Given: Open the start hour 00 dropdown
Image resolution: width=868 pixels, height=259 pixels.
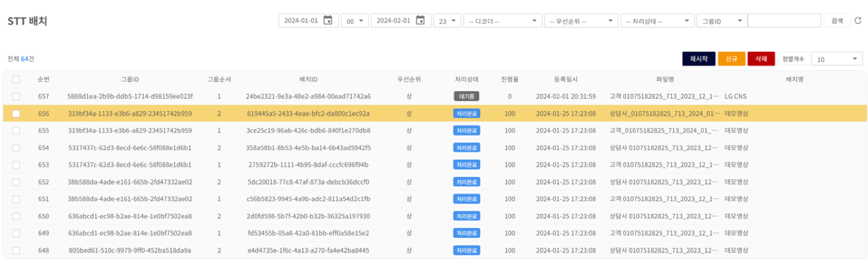Looking at the screenshot, I should (355, 20).
